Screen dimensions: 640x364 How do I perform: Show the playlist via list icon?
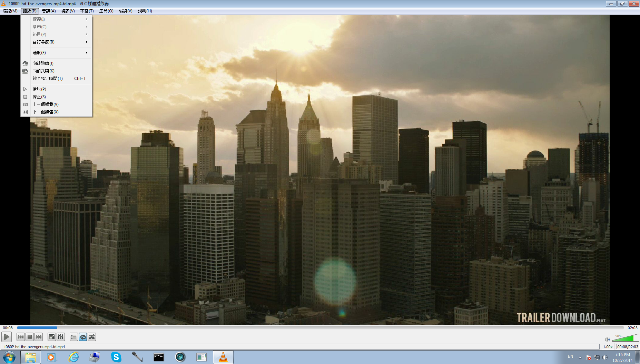[73, 337]
